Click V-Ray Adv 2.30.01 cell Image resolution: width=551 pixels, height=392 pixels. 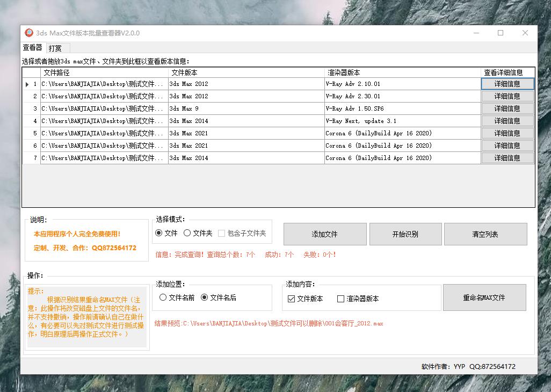click(403, 96)
